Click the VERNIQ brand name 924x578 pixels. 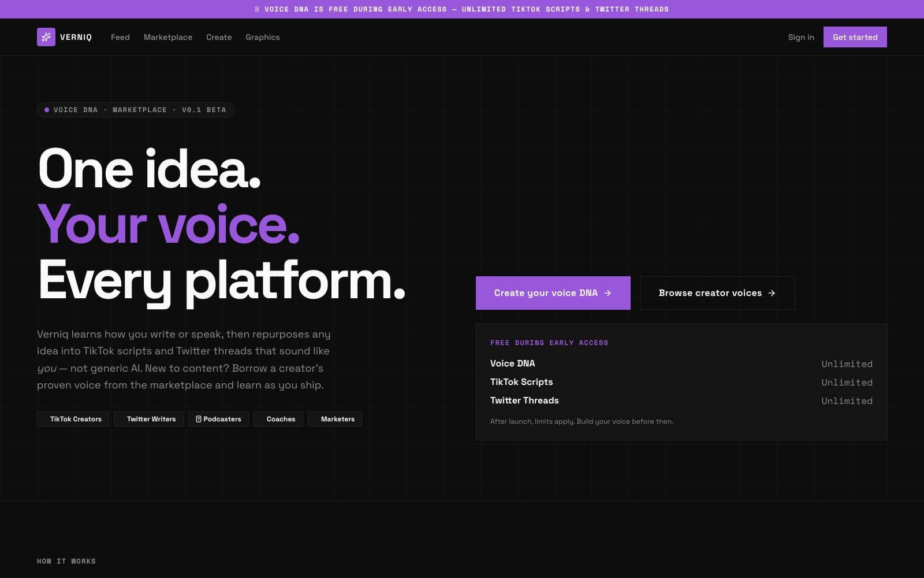click(x=76, y=37)
